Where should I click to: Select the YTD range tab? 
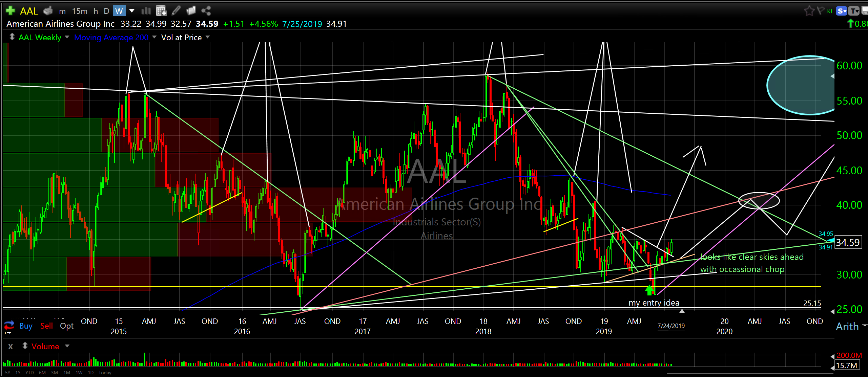tap(29, 373)
